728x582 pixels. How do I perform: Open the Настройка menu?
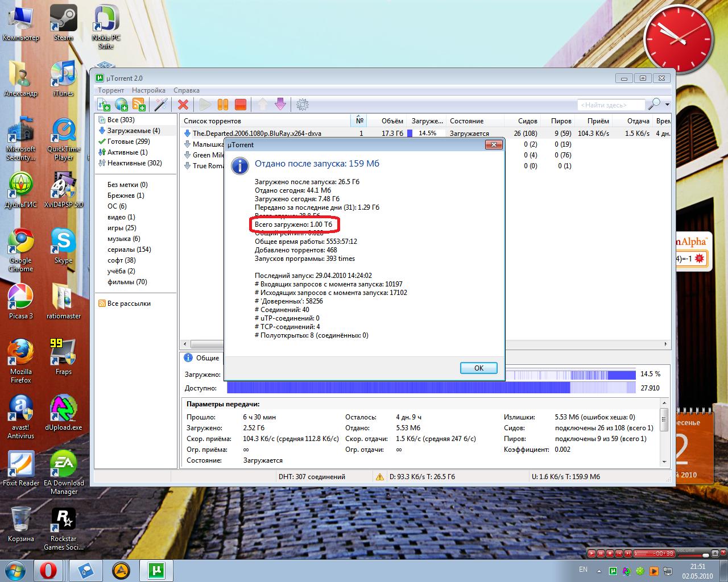coord(148,90)
